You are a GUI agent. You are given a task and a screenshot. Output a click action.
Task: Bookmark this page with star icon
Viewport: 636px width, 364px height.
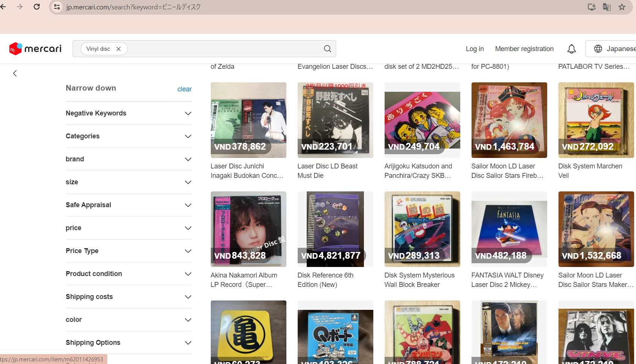(622, 7)
